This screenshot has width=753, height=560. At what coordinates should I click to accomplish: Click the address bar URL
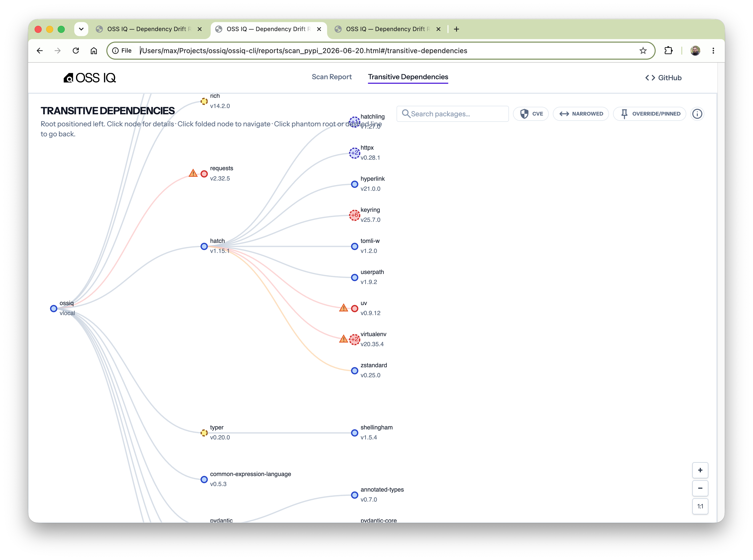point(304,51)
